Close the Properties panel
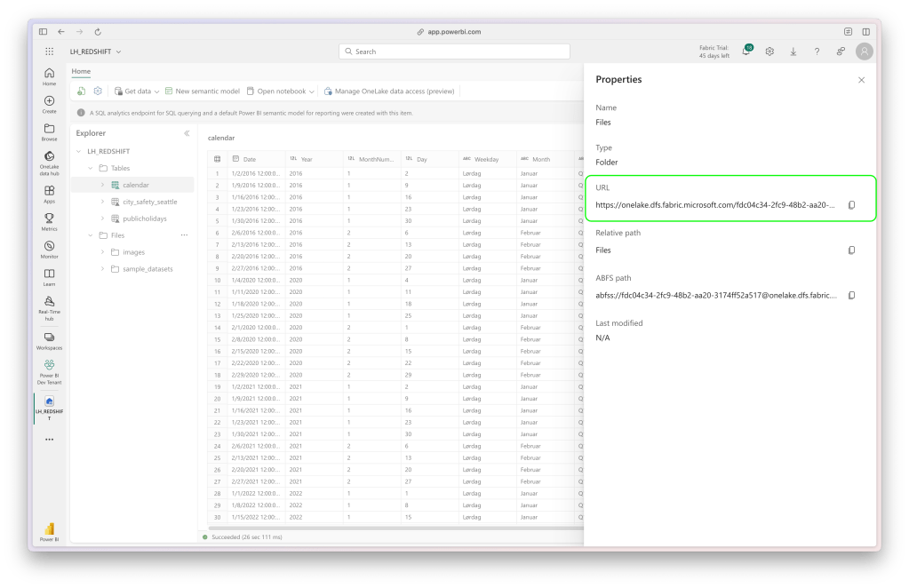 861,80
